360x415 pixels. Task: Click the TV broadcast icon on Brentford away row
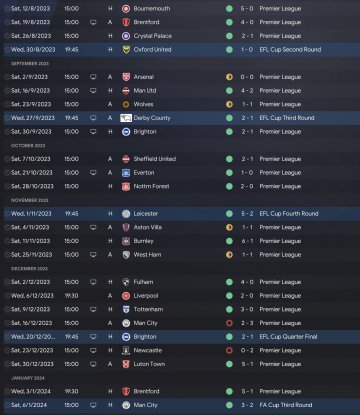tap(93, 22)
